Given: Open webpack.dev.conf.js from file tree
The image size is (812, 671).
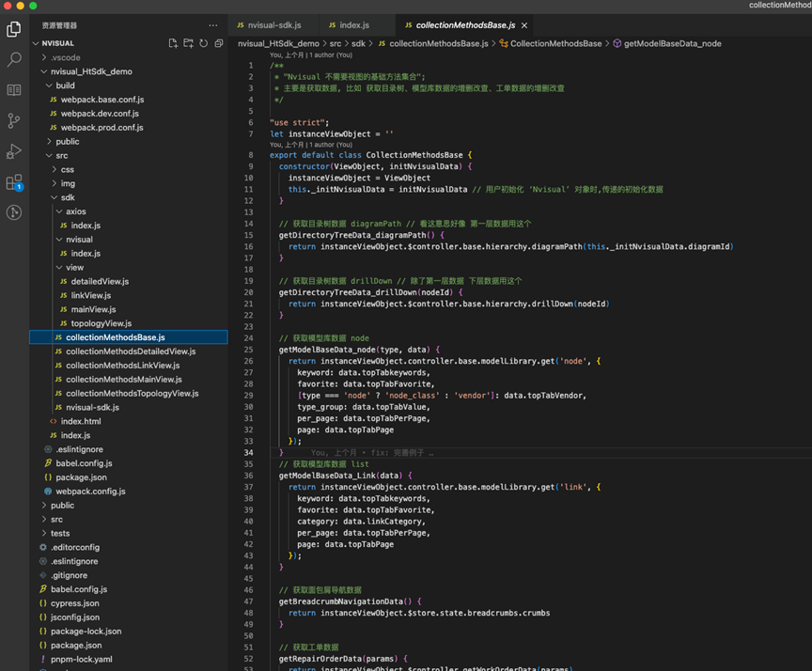Looking at the screenshot, I should 101,113.
